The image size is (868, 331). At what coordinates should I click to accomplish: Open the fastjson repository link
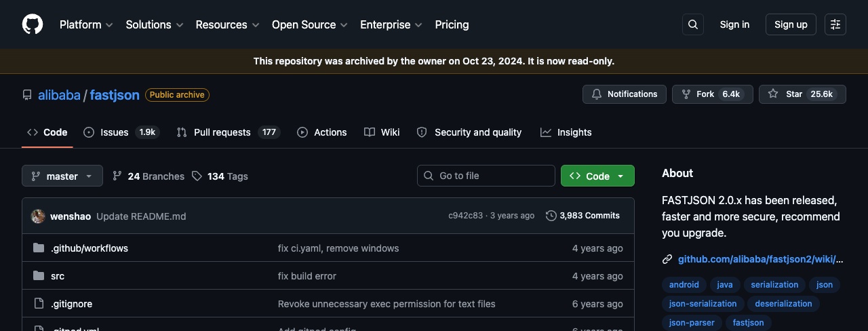pyautogui.click(x=115, y=95)
